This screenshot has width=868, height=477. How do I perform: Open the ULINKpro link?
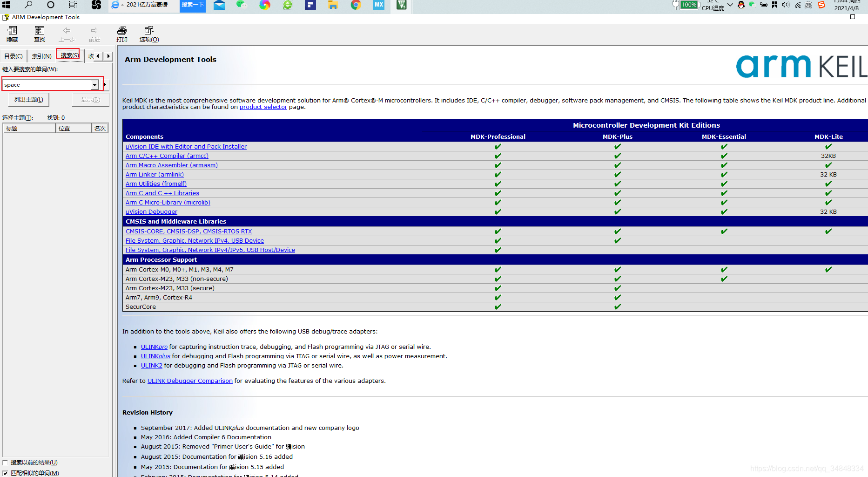pyautogui.click(x=154, y=347)
